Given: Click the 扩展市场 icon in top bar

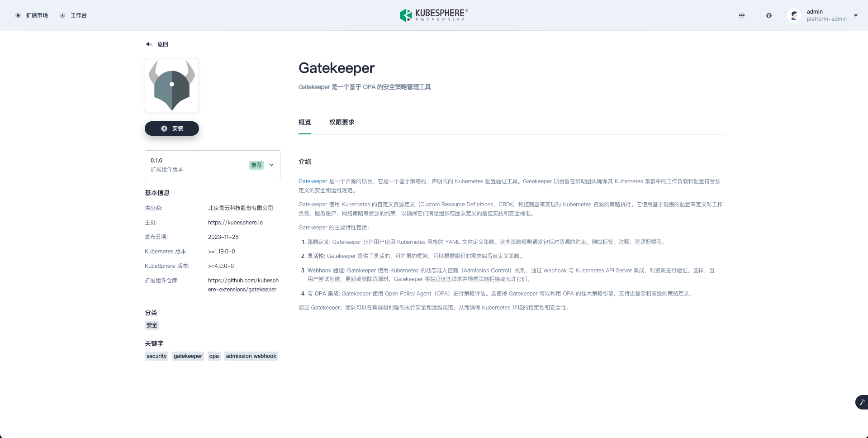Looking at the screenshot, I should [x=18, y=15].
